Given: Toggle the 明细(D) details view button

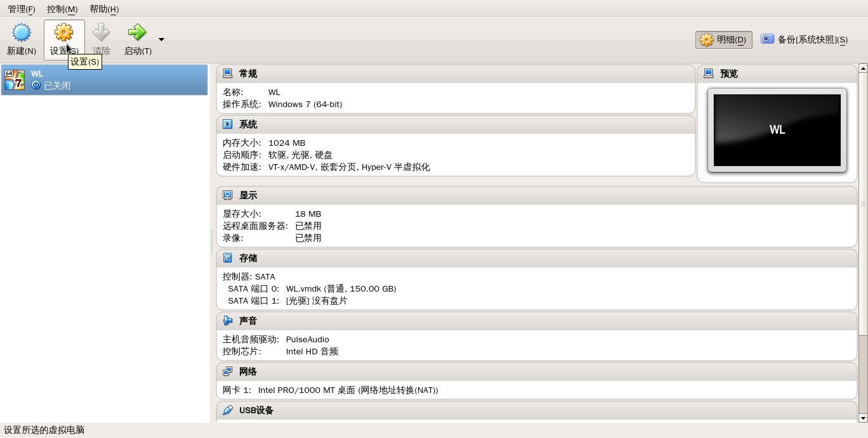Looking at the screenshot, I should 724,40.
